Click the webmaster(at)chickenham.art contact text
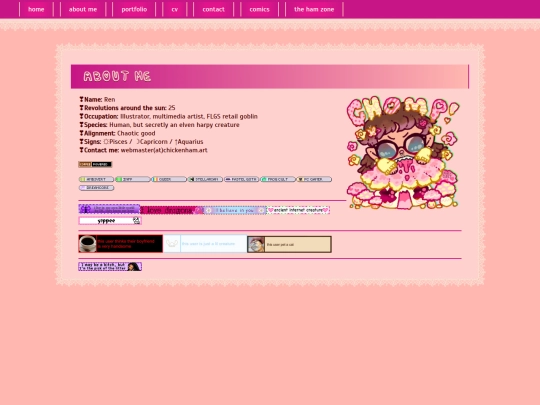The height and width of the screenshot is (405, 540). click(164, 150)
